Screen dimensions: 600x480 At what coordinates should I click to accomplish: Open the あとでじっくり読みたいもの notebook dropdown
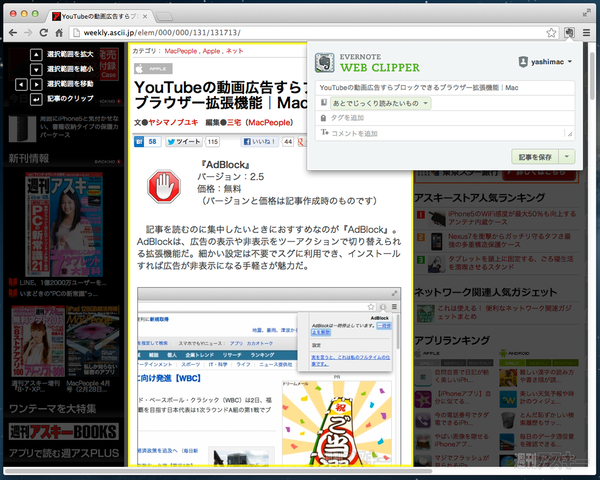(x=380, y=103)
